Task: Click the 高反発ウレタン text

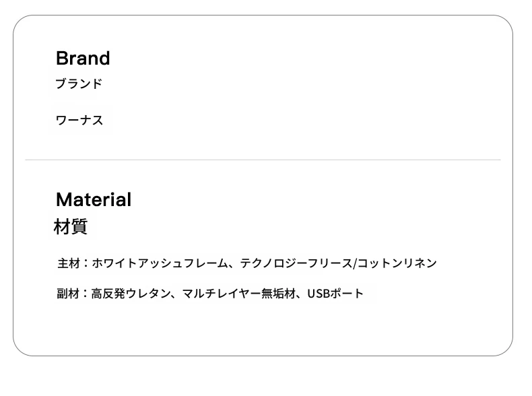Action: tap(131, 293)
